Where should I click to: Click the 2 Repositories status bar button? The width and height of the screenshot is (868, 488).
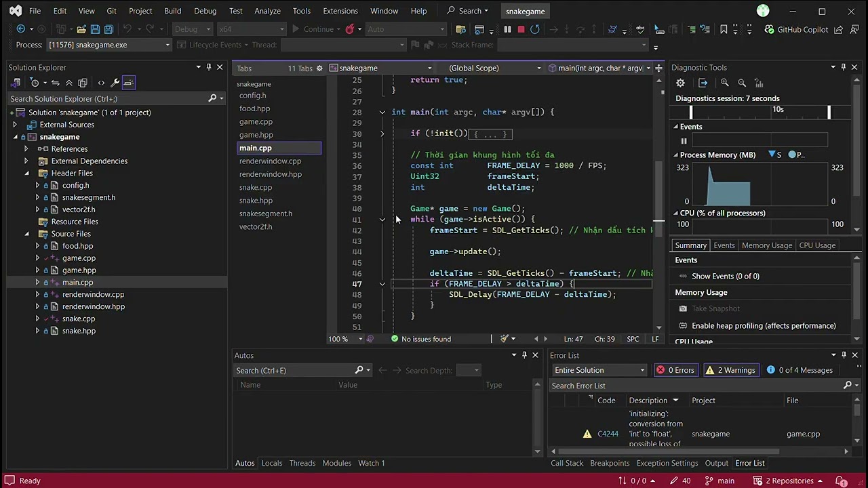click(786, 481)
